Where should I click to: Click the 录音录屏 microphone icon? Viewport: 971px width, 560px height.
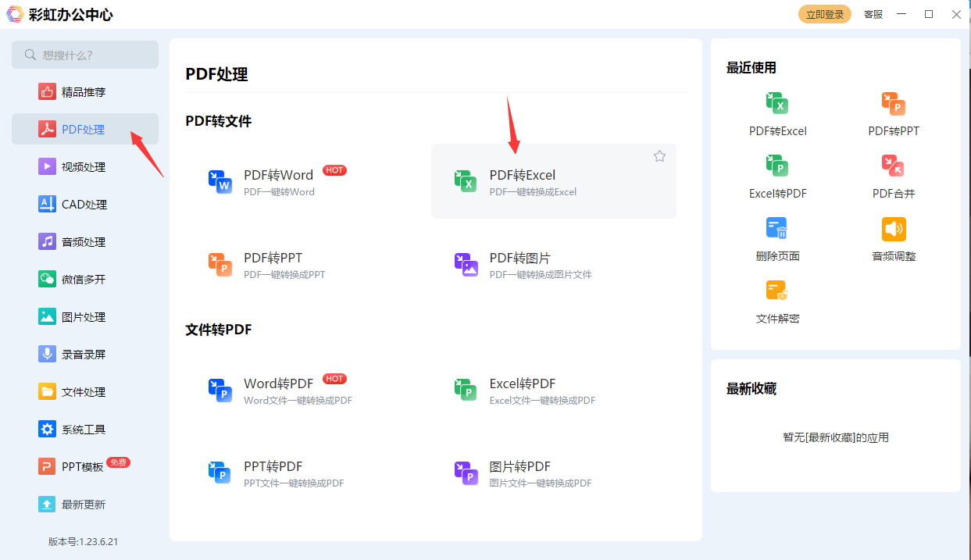47,355
